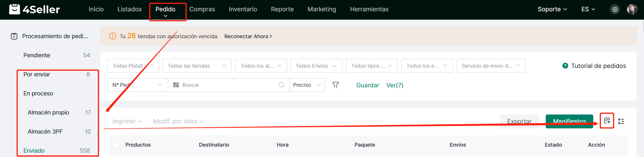Viewport: 644px width, 157px height.
Task: Open the Inventario menu
Action: 243,9
